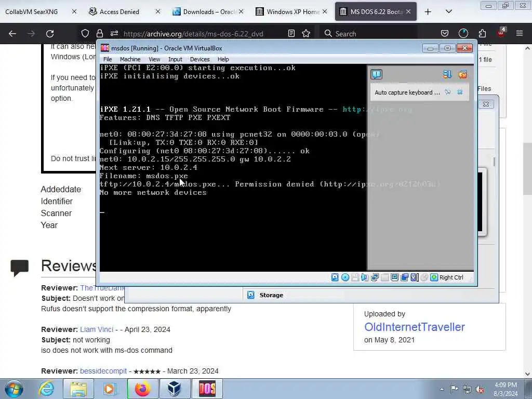Click the archive.org URL address field

[193, 34]
